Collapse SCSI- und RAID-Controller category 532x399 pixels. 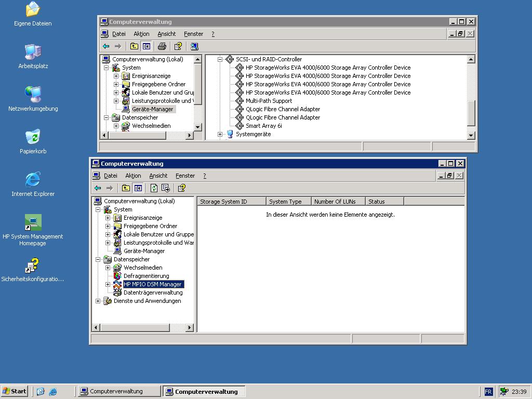click(220, 59)
